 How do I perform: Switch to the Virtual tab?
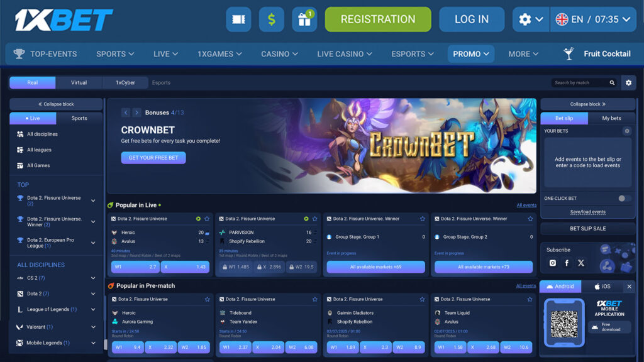tap(79, 83)
